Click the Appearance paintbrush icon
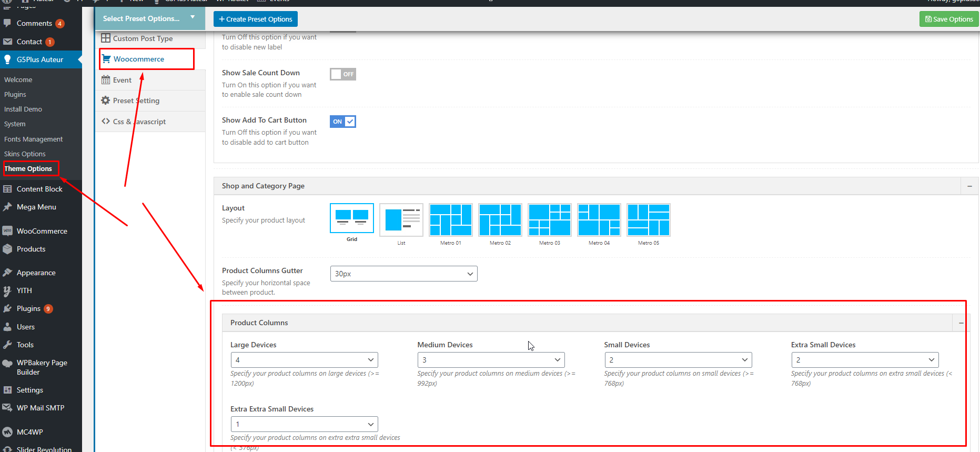This screenshot has height=452, width=980. pyautogui.click(x=7, y=273)
